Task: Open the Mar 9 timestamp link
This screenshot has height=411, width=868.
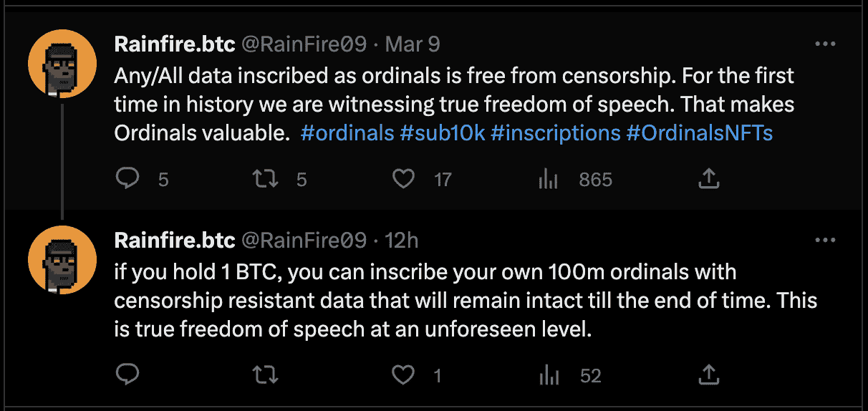Action: (x=413, y=44)
